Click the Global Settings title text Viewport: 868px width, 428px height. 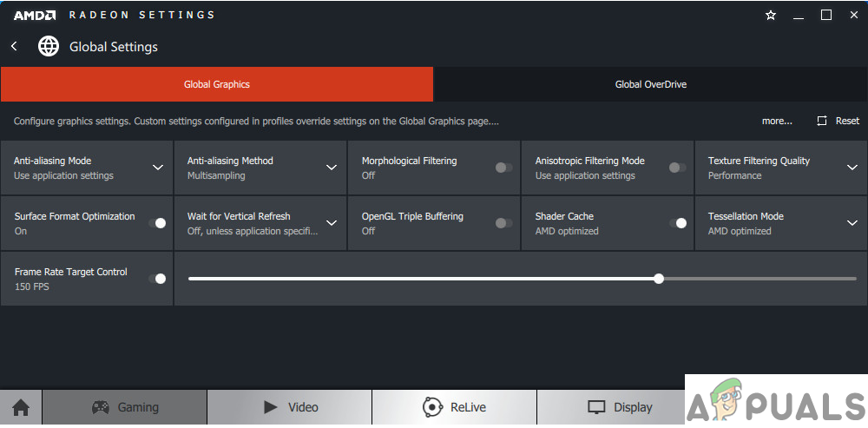point(114,47)
